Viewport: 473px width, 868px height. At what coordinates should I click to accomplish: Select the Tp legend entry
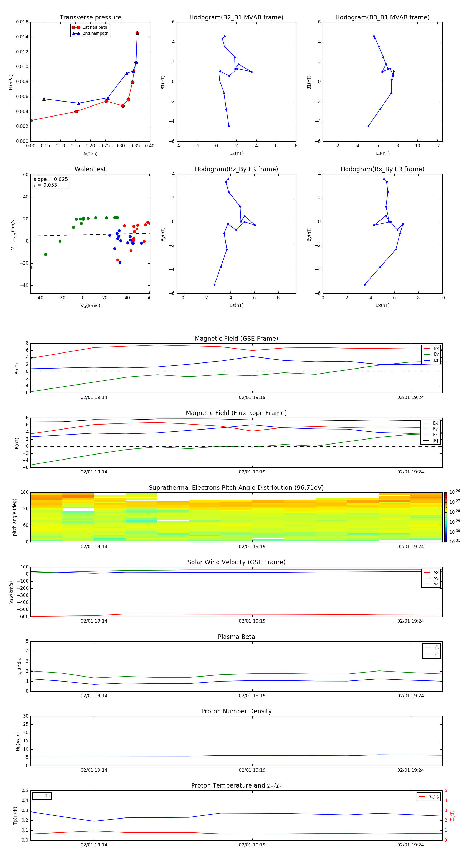(42, 796)
